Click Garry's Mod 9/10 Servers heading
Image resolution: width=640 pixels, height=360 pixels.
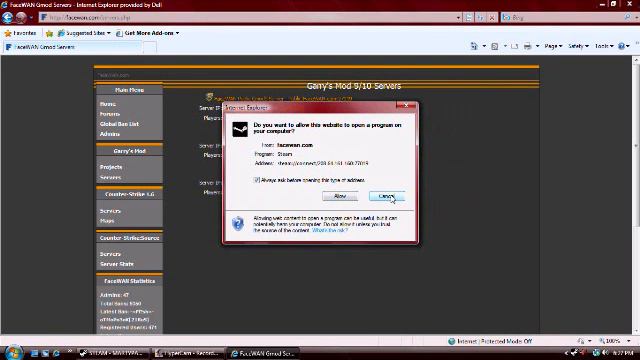(x=354, y=86)
